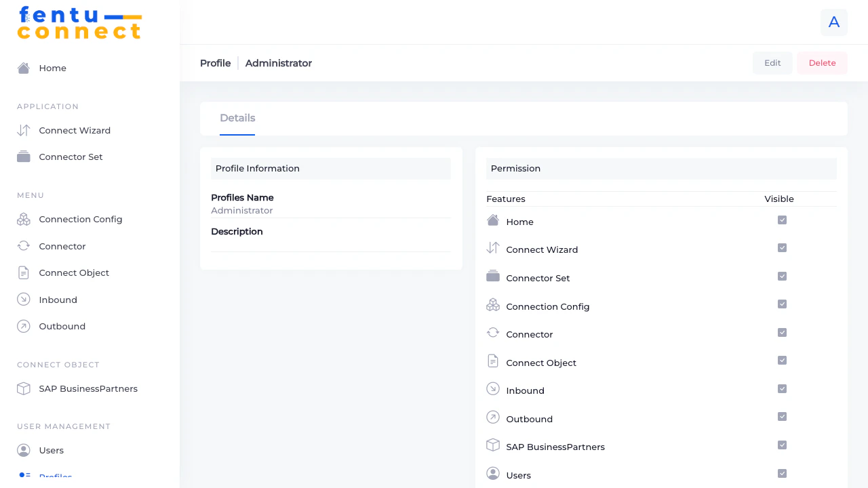Open SAP BusinessPartners in the sidebar

tap(90, 388)
